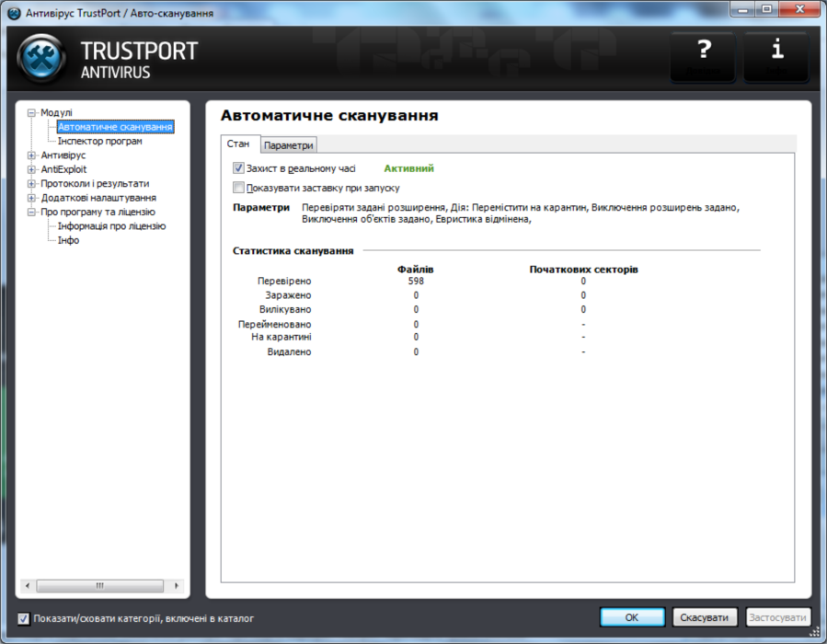Click the right arrow of the horizontal scrollbar

pyautogui.click(x=175, y=585)
